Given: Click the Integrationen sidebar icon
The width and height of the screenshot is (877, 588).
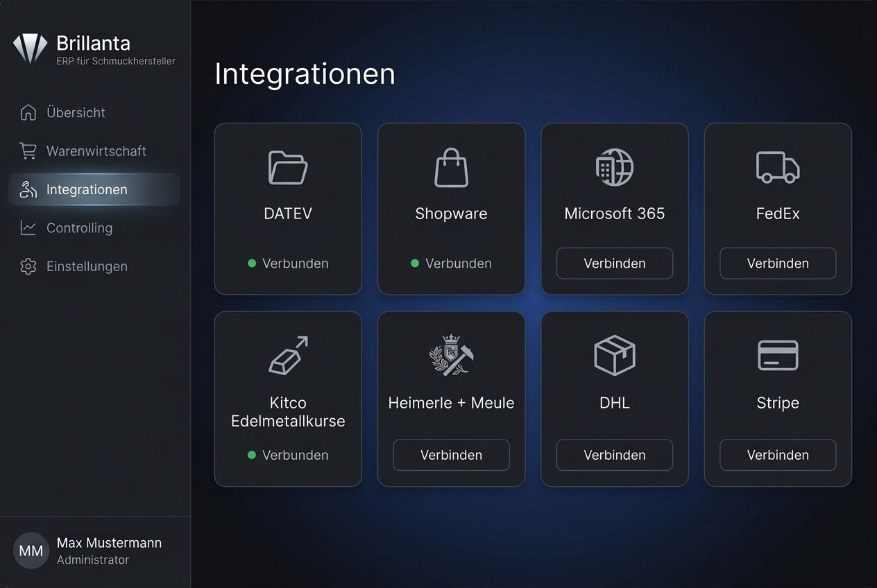Looking at the screenshot, I should (28, 189).
